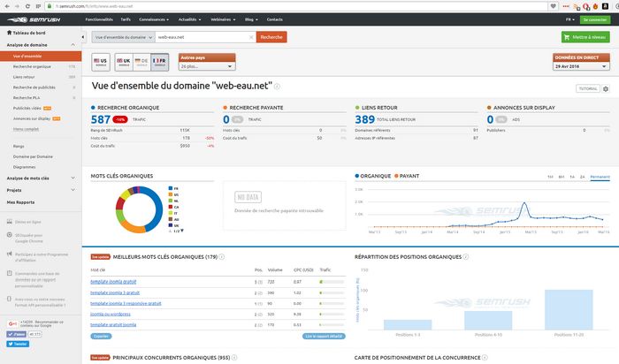Toggle the Payant series in chart legend
The height and width of the screenshot is (364, 619).
407,176
